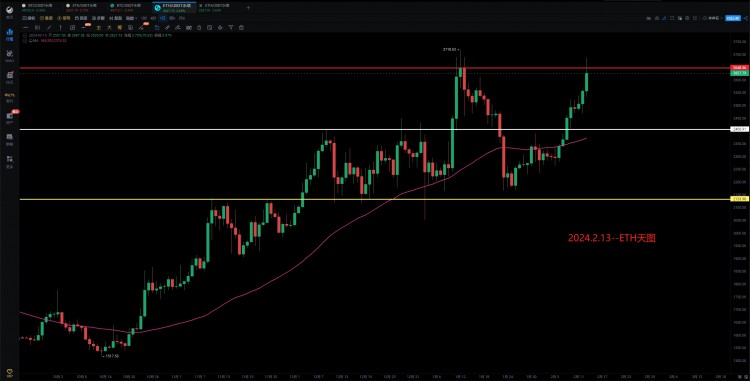Viewport: 750px width, 381px height.
Task: Click the 2718.62 high price marker
Action: (x=451, y=49)
